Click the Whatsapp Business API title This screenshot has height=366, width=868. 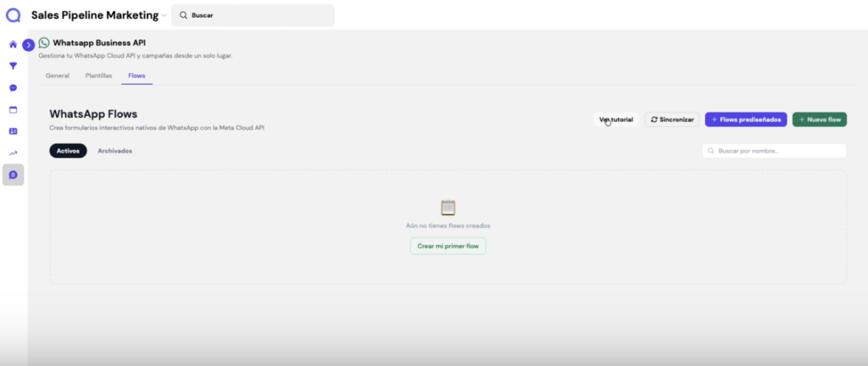pos(100,42)
